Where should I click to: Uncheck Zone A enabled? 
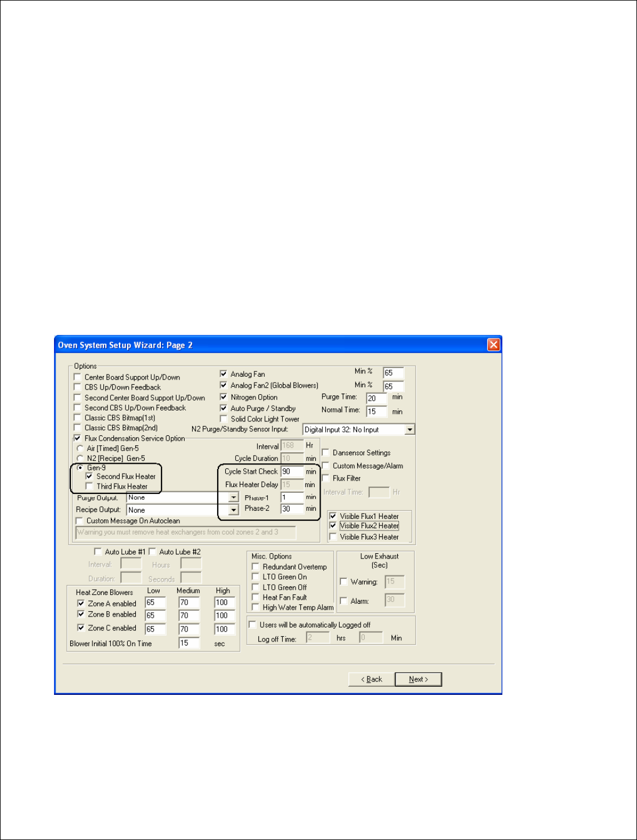point(81,604)
